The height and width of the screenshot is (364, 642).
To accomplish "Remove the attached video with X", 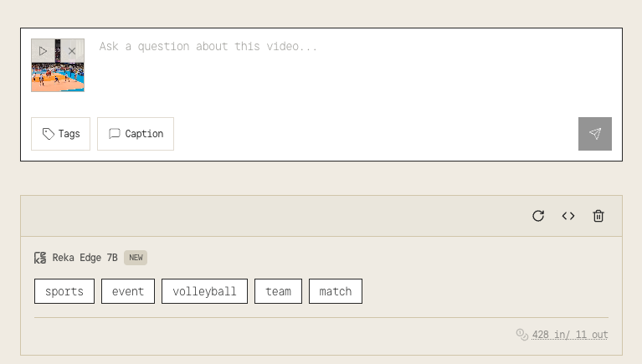I will [72, 51].
